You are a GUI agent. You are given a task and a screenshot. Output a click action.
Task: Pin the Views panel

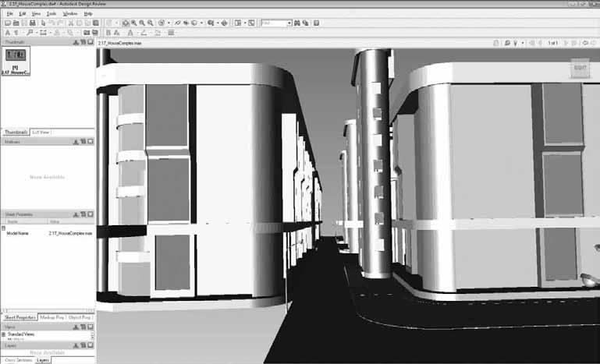tap(76, 327)
